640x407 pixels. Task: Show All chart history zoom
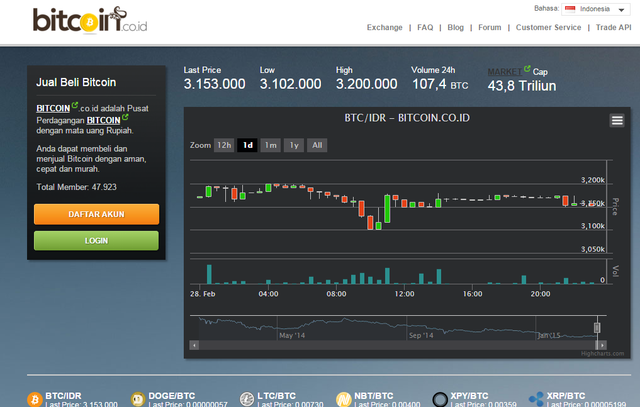point(317,145)
